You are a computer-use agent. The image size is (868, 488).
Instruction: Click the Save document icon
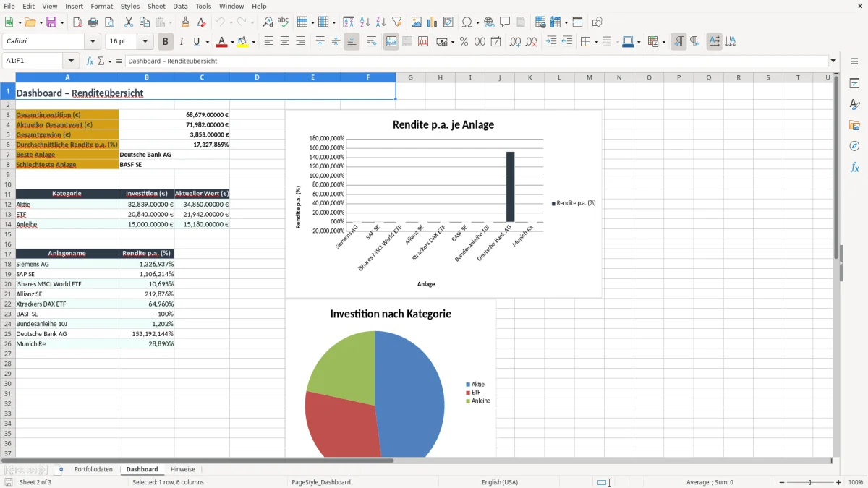click(51, 22)
